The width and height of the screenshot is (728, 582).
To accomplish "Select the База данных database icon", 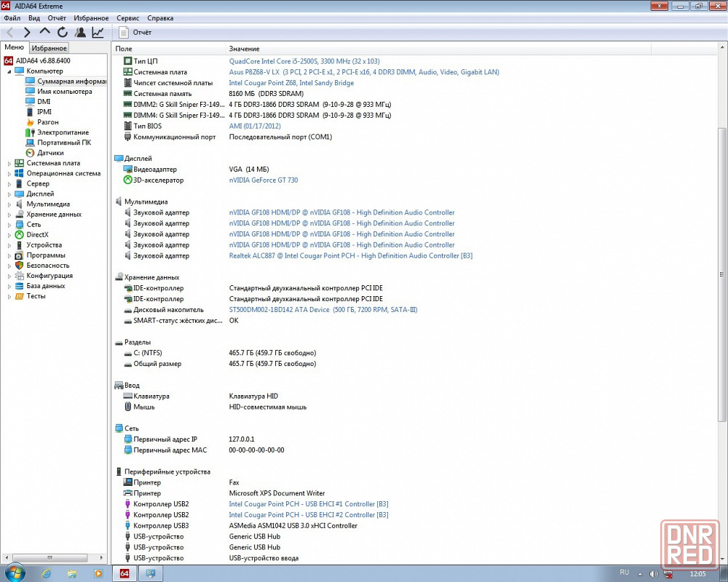I will point(19,286).
